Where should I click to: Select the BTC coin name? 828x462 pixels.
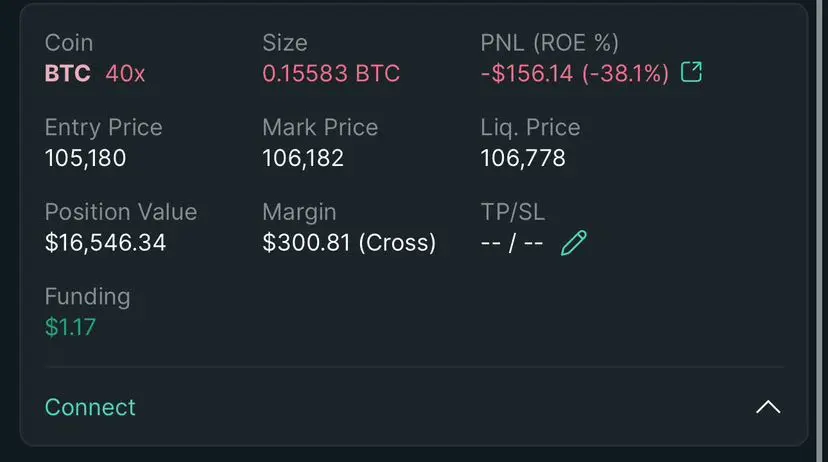tap(68, 73)
